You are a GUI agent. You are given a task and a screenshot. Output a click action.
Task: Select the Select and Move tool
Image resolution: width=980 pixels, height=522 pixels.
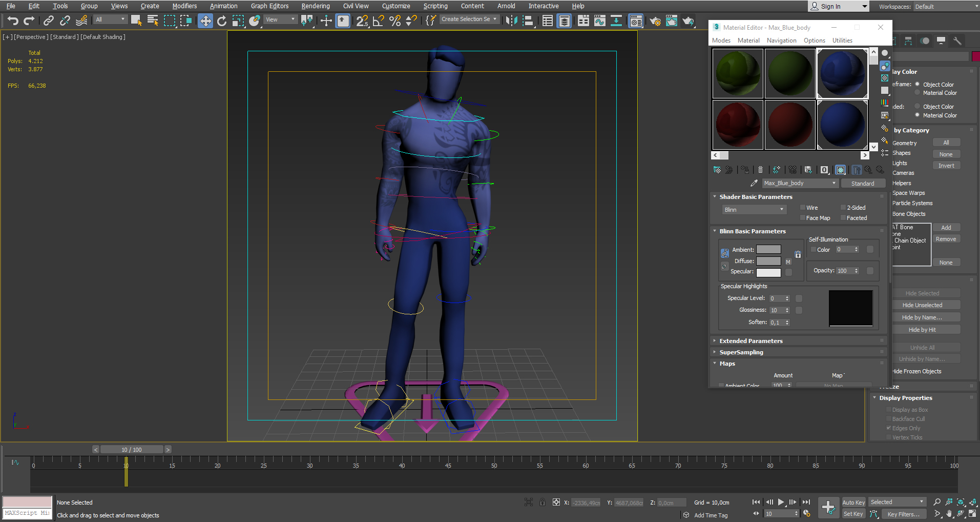(205, 21)
